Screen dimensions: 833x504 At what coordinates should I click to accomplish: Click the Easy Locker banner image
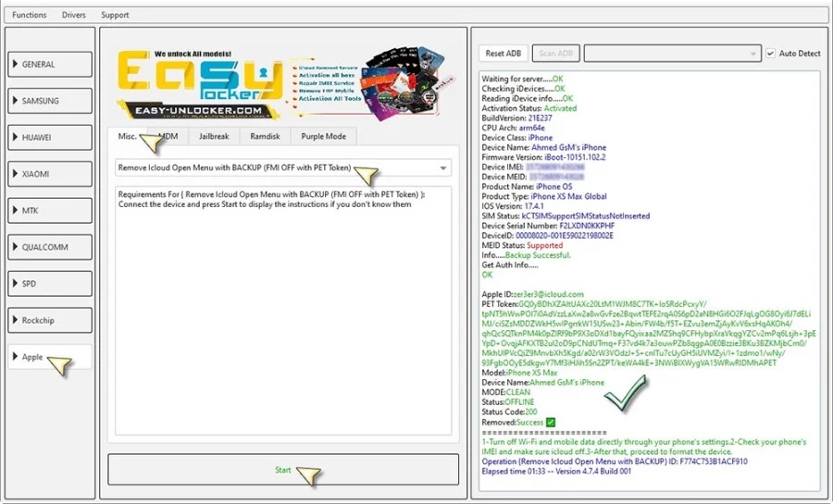pos(285,84)
